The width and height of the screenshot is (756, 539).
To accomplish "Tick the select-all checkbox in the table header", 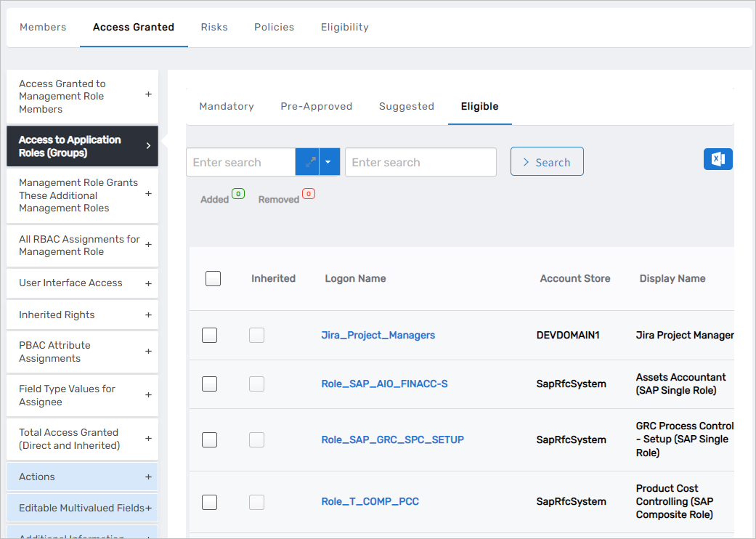I will click(x=213, y=278).
